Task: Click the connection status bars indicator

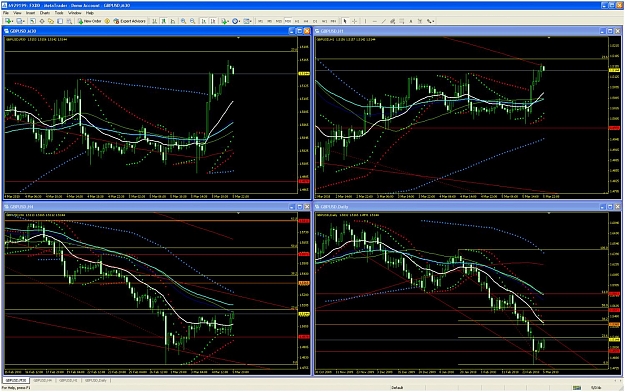Action: tap(577, 388)
